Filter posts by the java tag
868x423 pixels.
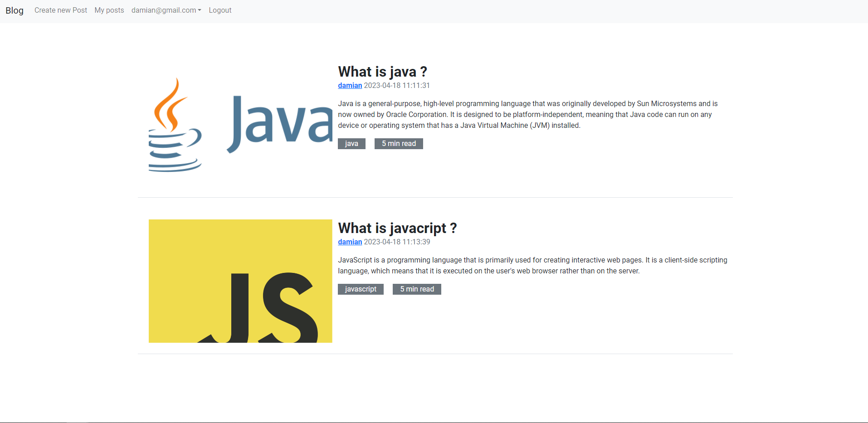pos(351,144)
